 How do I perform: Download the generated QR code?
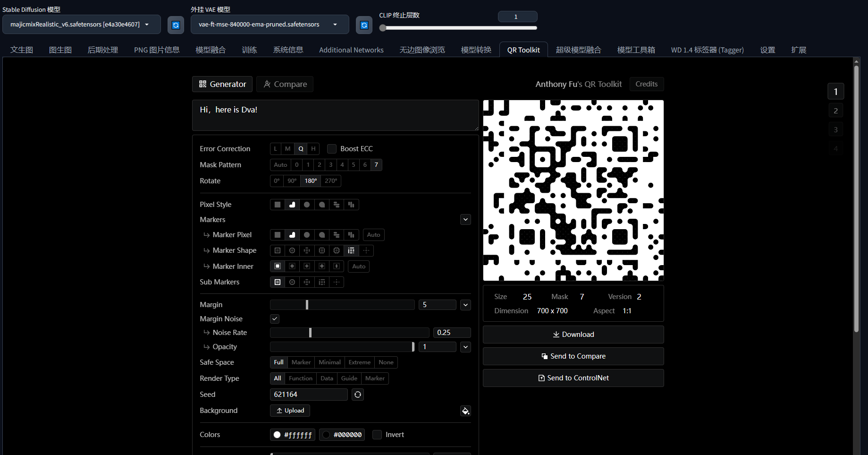tap(573, 335)
